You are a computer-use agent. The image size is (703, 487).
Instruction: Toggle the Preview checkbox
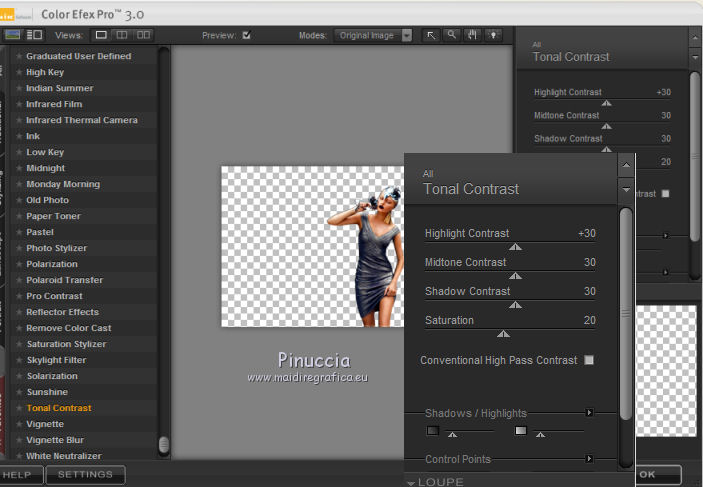247,35
